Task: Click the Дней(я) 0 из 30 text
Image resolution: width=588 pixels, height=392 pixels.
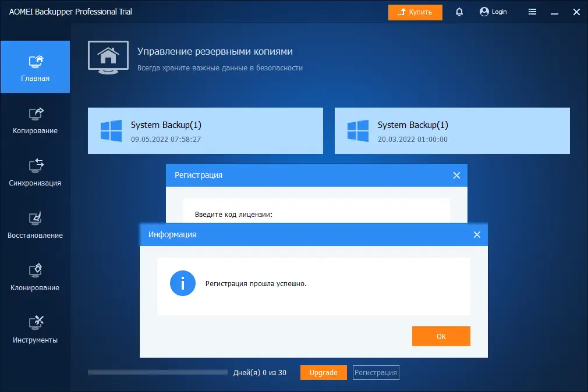Action: tap(260, 372)
